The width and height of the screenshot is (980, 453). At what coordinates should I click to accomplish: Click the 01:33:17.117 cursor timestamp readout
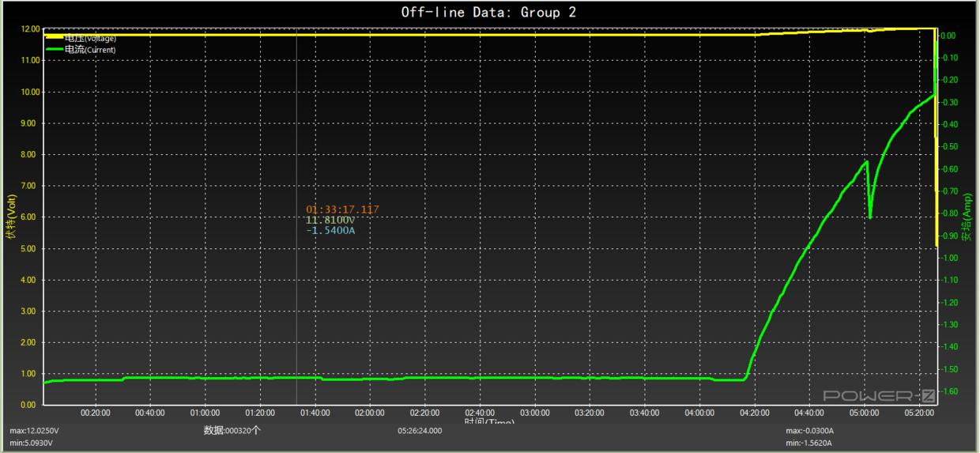click(x=342, y=210)
